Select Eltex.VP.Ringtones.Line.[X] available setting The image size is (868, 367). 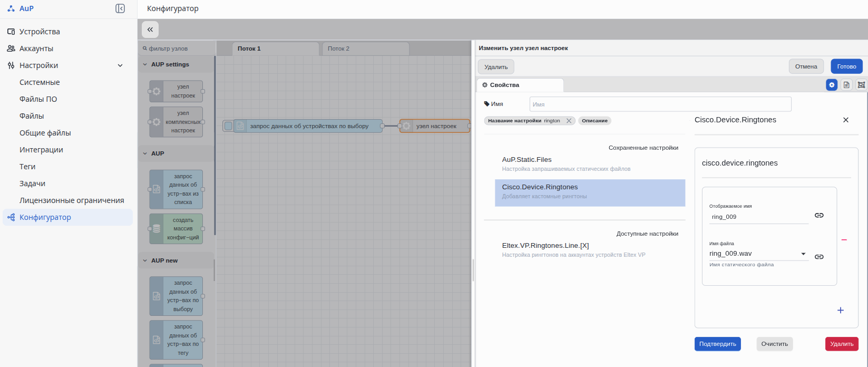(x=590, y=250)
